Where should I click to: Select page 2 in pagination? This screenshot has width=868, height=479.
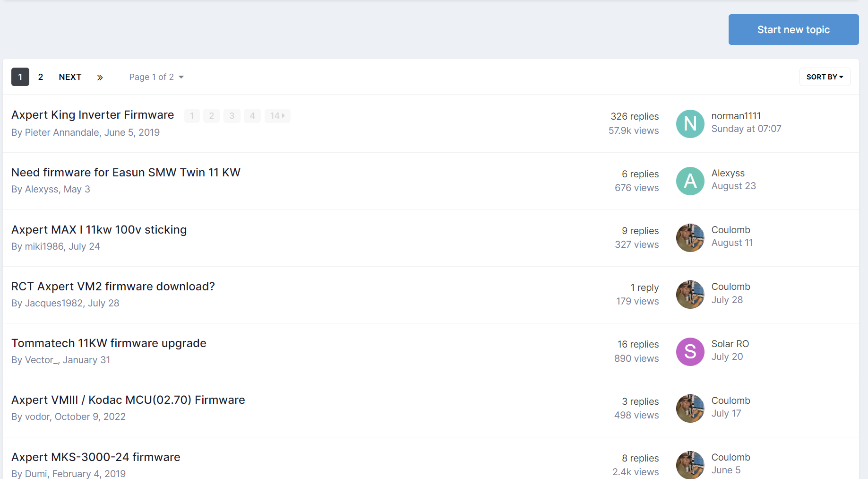41,77
